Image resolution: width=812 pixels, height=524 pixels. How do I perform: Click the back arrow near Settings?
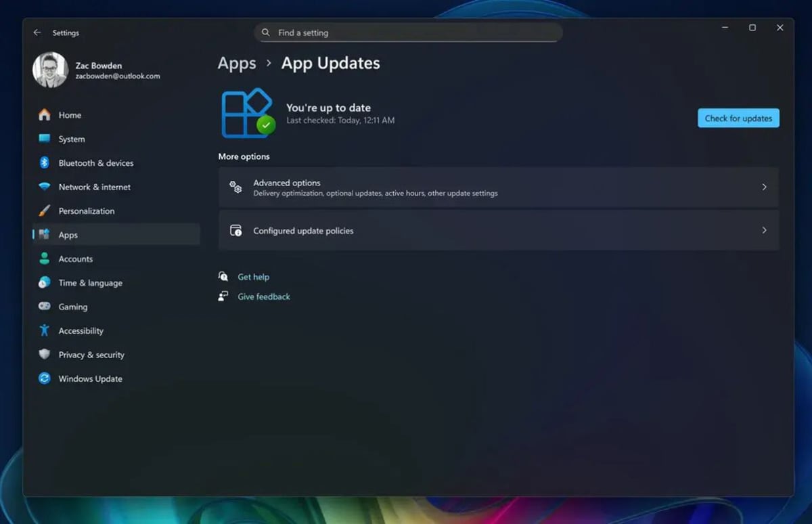click(37, 32)
